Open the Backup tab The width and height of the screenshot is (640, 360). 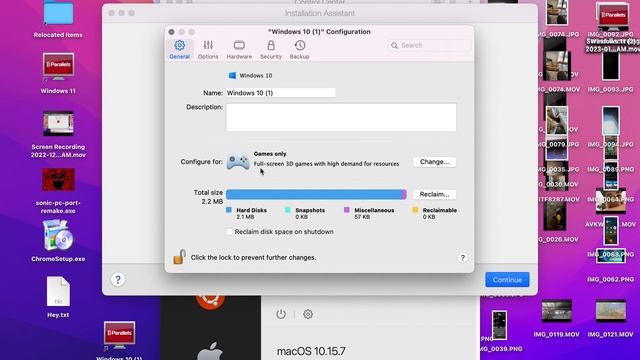coord(300,50)
